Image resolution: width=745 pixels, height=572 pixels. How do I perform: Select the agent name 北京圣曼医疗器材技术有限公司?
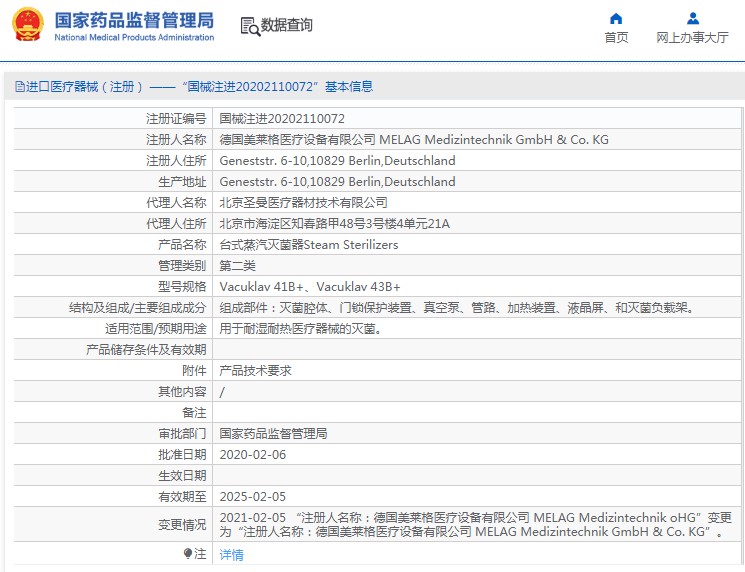(x=303, y=203)
